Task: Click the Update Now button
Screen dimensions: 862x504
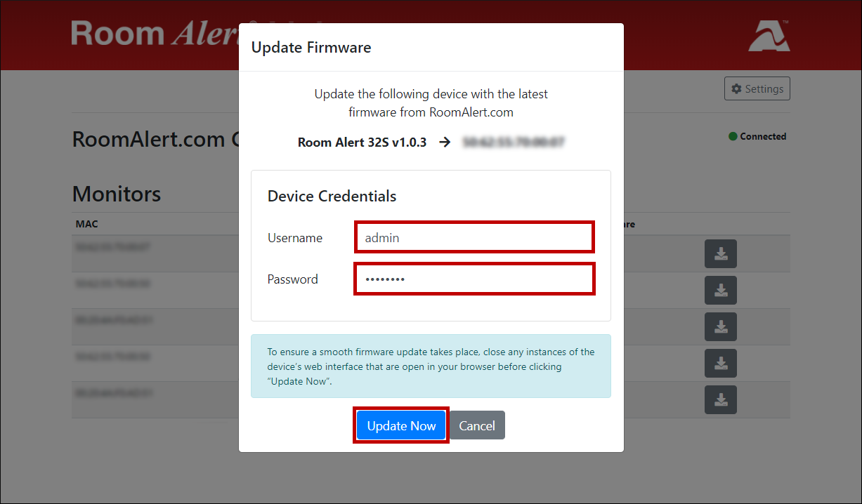Action: pyautogui.click(x=401, y=425)
